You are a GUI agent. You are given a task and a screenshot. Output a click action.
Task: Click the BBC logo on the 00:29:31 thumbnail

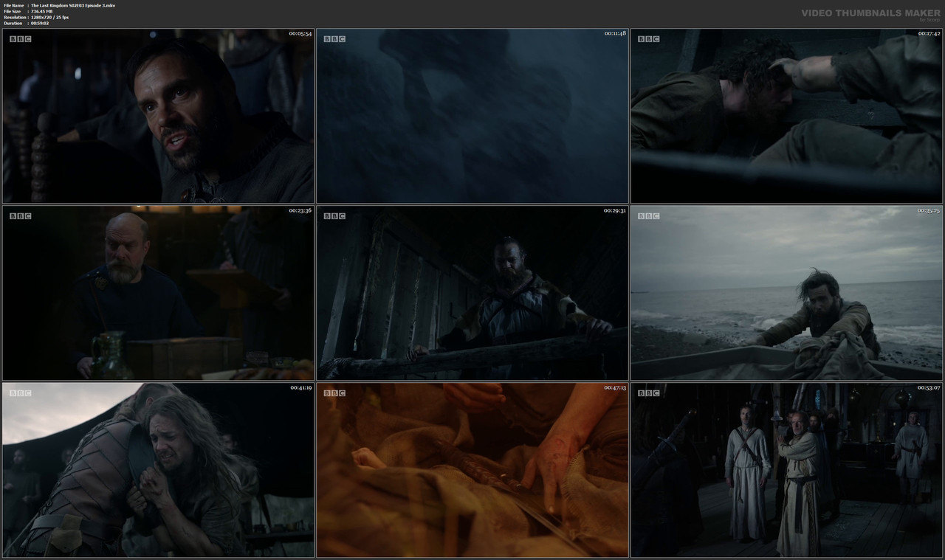point(334,215)
